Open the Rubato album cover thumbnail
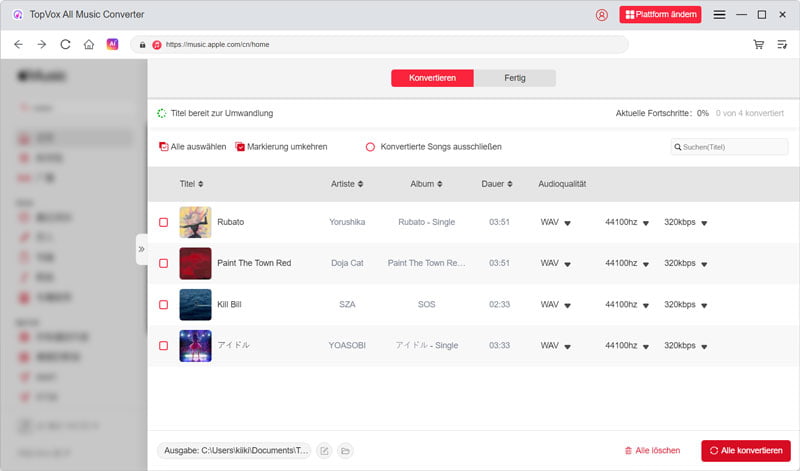The height and width of the screenshot is (471, 800). 195,222
